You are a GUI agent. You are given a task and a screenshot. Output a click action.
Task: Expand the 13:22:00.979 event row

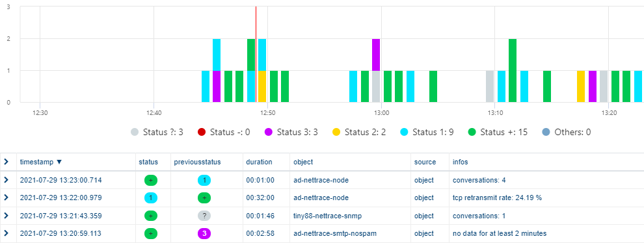point(6,198)
